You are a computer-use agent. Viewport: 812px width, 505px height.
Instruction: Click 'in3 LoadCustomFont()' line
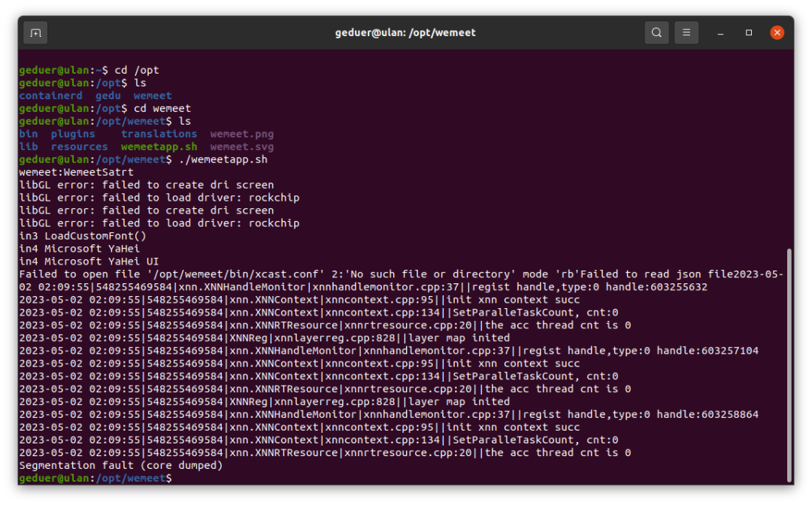[x=83, y=236]
